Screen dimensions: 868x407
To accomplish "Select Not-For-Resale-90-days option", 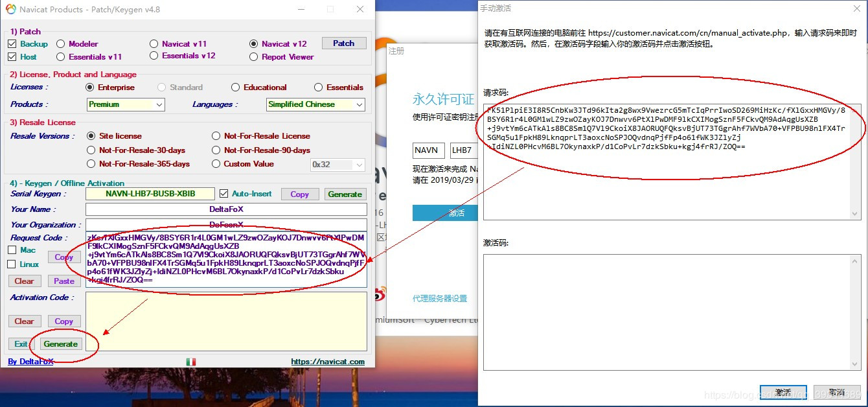I will [216, 150].
